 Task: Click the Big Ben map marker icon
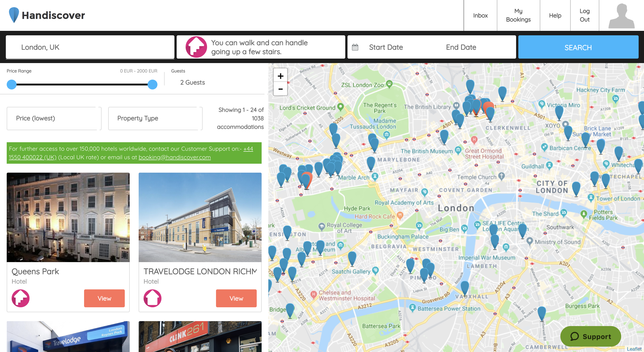[x=464, y=228]
